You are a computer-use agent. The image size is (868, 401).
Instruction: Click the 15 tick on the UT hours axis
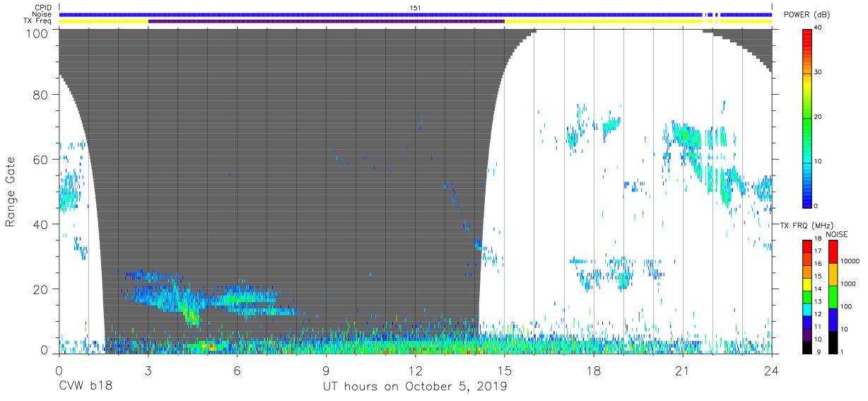[505, 371]
